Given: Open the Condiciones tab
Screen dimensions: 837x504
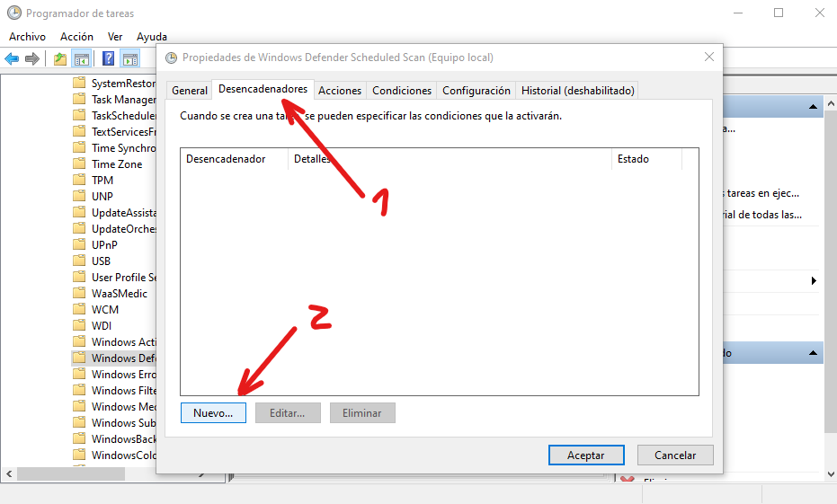Looking at the screenshot, I should (402, 91).
